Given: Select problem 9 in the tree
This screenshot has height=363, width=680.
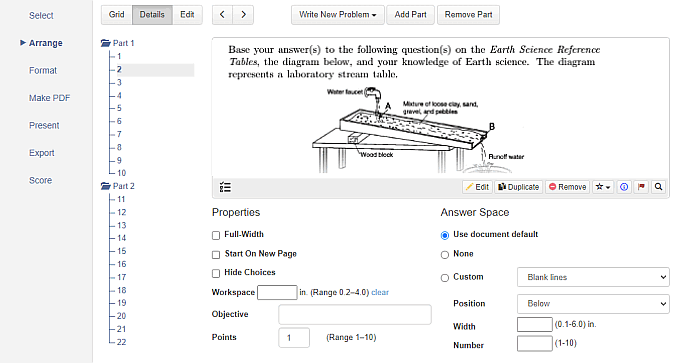Looking at the screenshot, I should pos(119,160).
